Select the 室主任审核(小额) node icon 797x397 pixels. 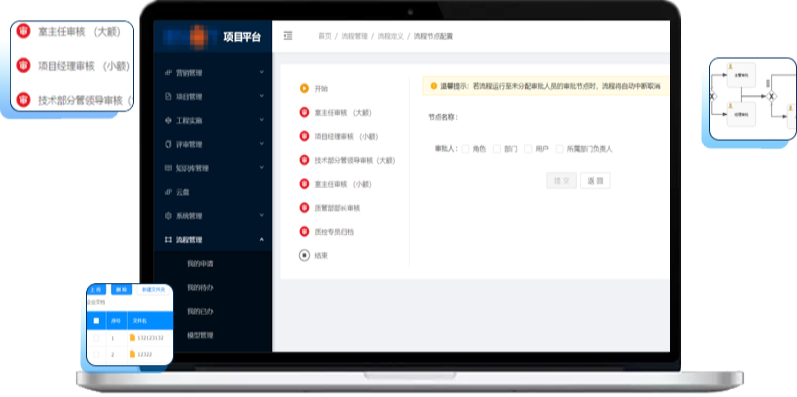click(304, 184)
